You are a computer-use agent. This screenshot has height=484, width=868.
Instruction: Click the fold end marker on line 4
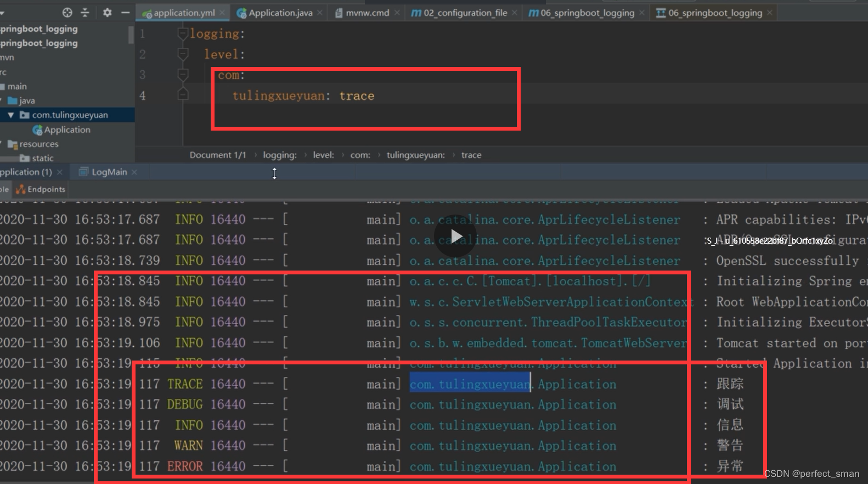[x=183, y=94]
